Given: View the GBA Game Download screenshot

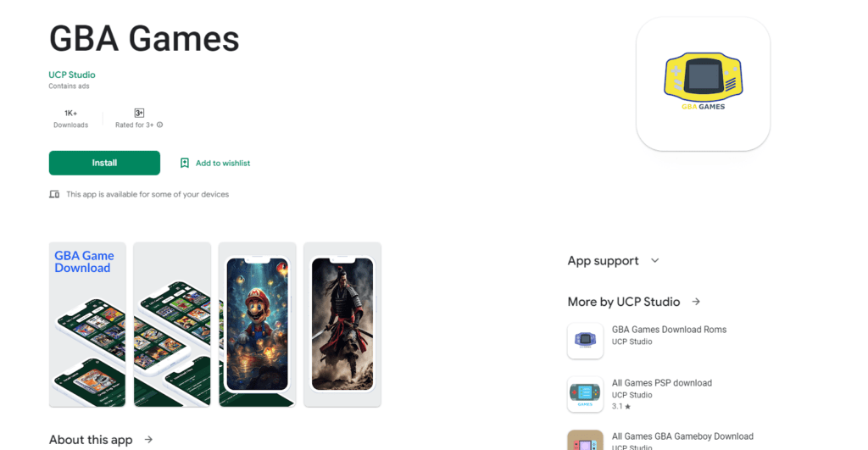Looking at the screenshot, I should [x=87, y=325].
